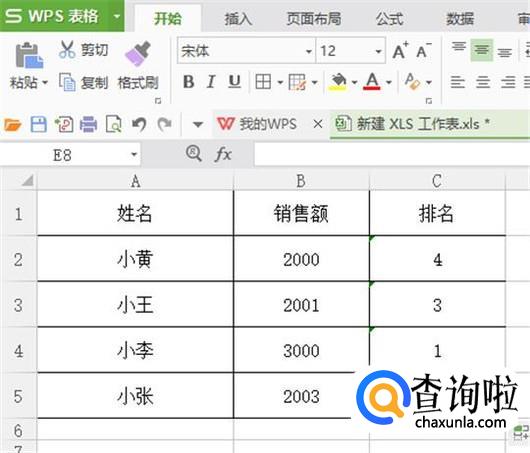The width and height of the screenshot is (530, 453).
Task: Toggle Italic formatting
Action: 211,82
